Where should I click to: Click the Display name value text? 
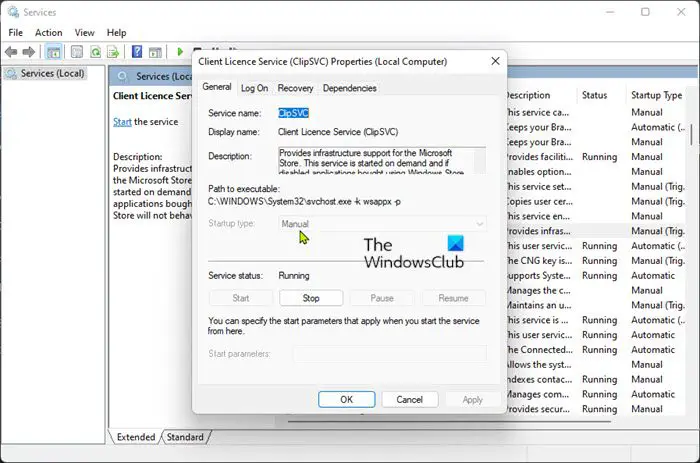point(338,132)
